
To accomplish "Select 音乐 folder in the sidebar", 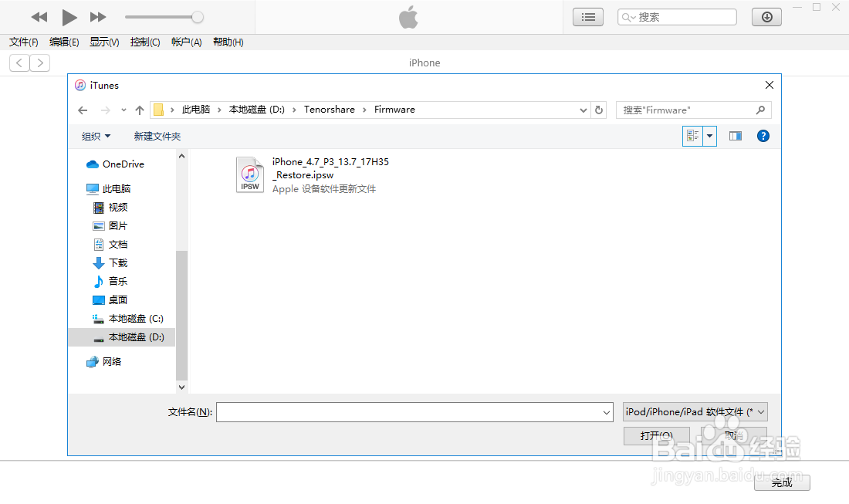I will pos(110,282).
